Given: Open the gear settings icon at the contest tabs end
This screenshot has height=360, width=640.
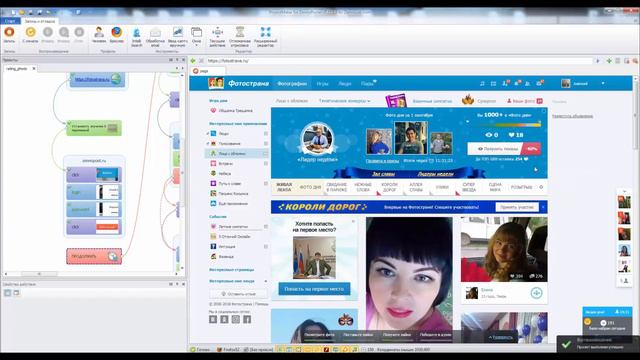Looking at the screenshot, I should [x=541, y=187].
